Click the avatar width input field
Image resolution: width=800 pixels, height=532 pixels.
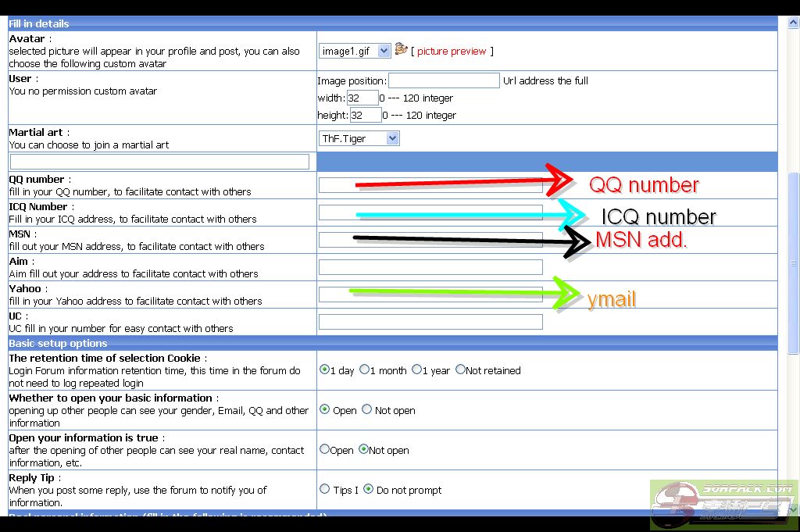pos(362,98)
